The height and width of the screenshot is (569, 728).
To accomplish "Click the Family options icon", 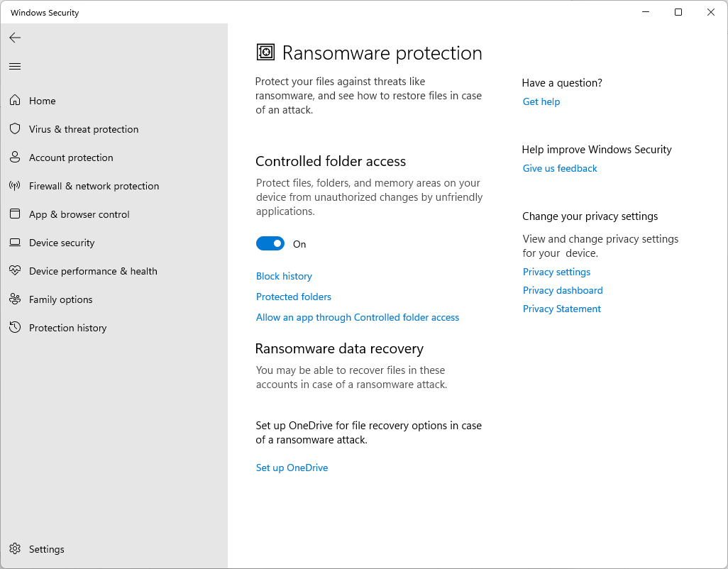I will point(15,299).
